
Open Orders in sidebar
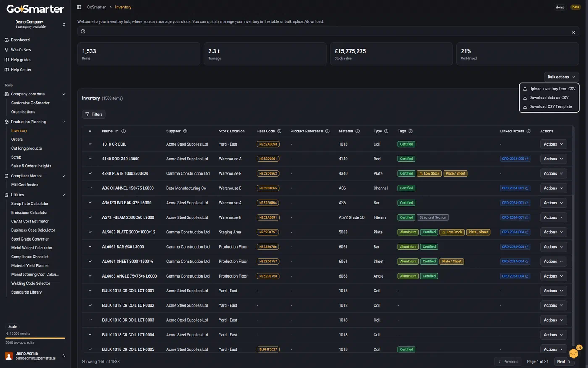[17, 140]
